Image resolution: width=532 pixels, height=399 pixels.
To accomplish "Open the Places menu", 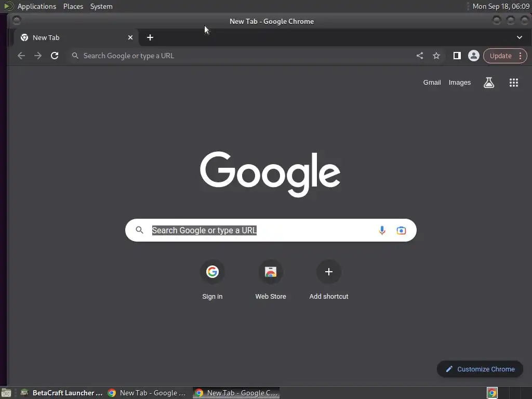I will pyautogui.click(x=73, y=6).
